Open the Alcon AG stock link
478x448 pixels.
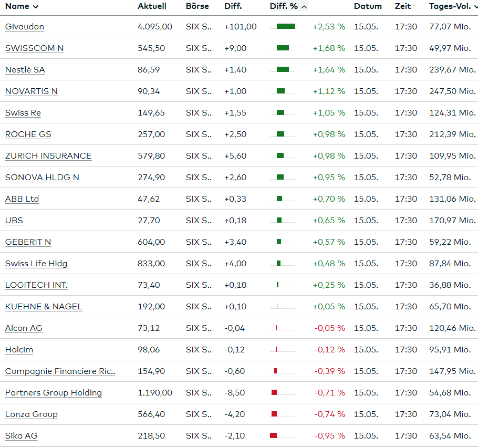click(x=24, y=328)
